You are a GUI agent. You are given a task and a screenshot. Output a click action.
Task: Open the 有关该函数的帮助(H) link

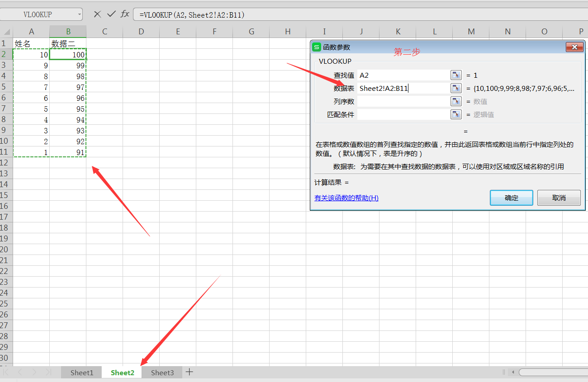tap(346, 198)
